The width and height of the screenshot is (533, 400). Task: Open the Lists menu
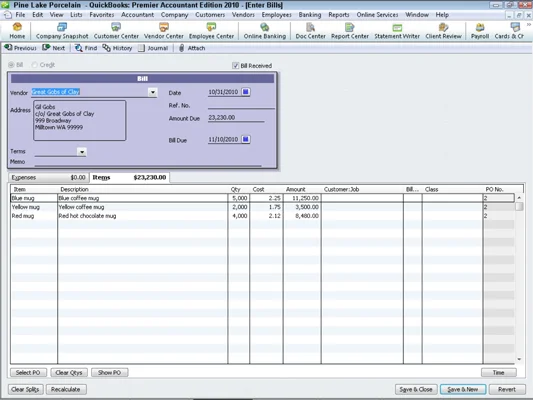click(x=76, y=15)
